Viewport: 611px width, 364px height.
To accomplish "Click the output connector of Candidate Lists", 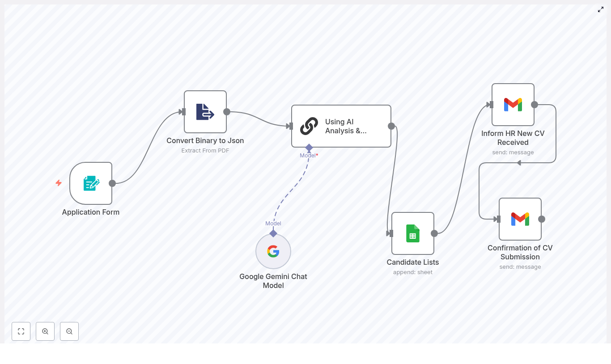I will click(x=434, y=233).
